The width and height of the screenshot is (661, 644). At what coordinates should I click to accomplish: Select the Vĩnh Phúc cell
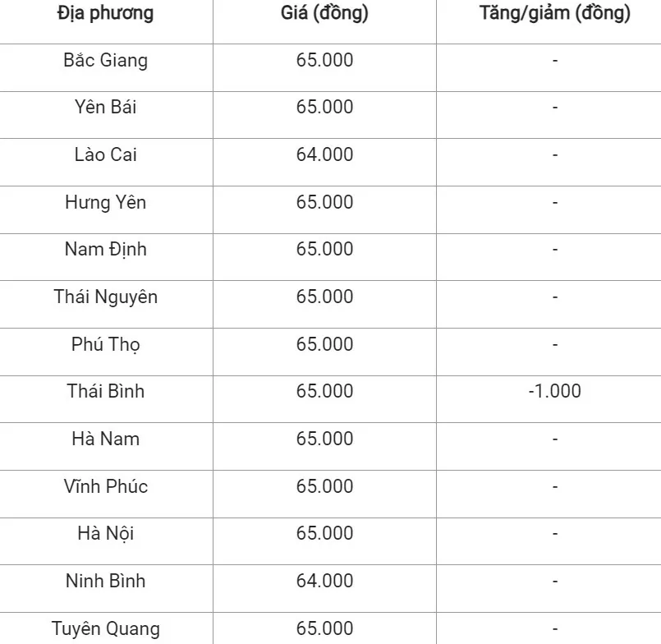point(106,487)
